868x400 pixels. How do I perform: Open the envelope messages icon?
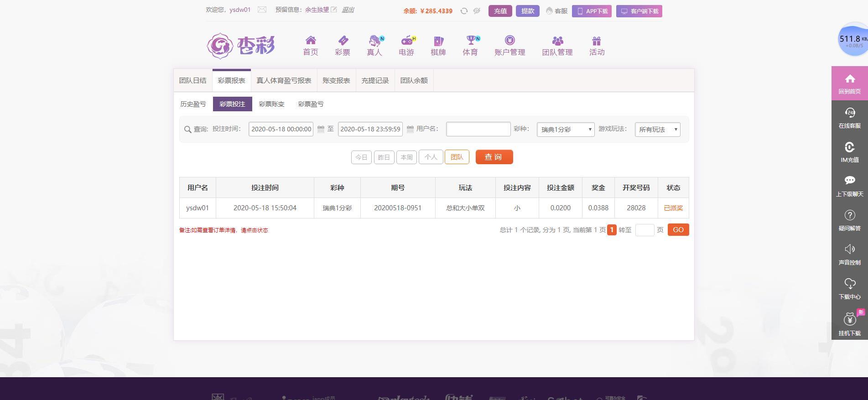(262, 10)
